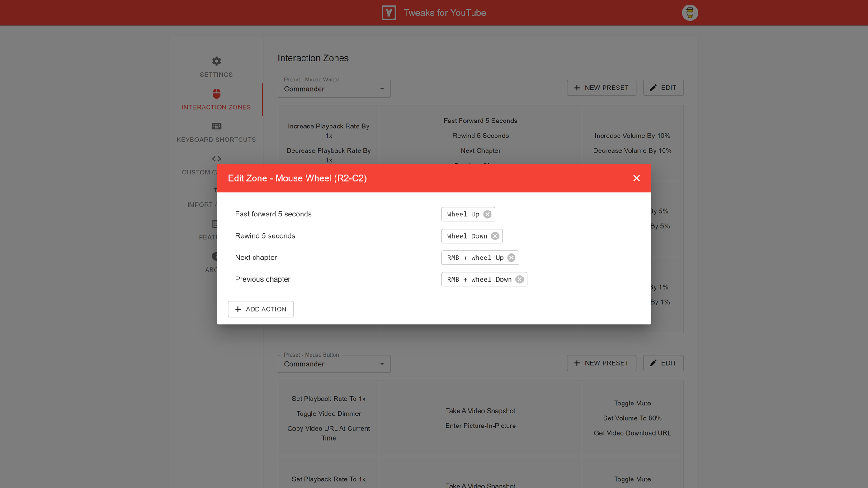Image resolution: width=868 pixels, height=488 pixels.
Task: Edit the Mouse Wheel preset with the pencil button
Action: 663,88
